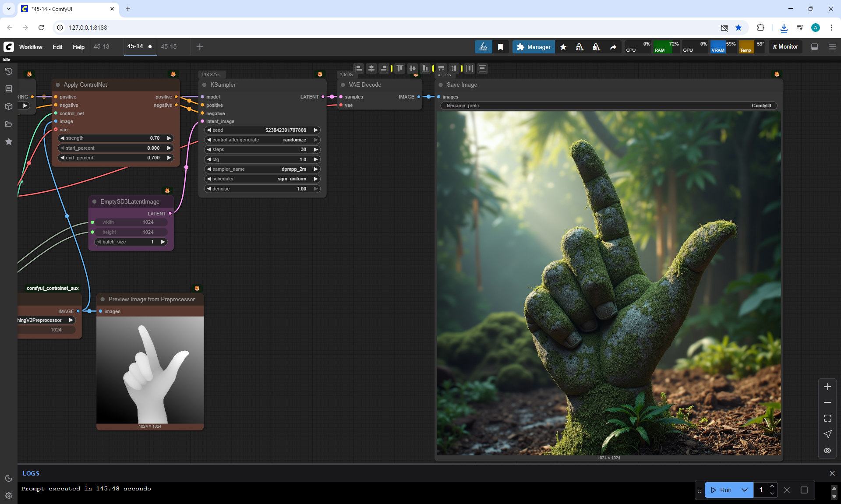841x504 pixels.
Task: Open the Workflow menu
Action: [x=31, y=47]
